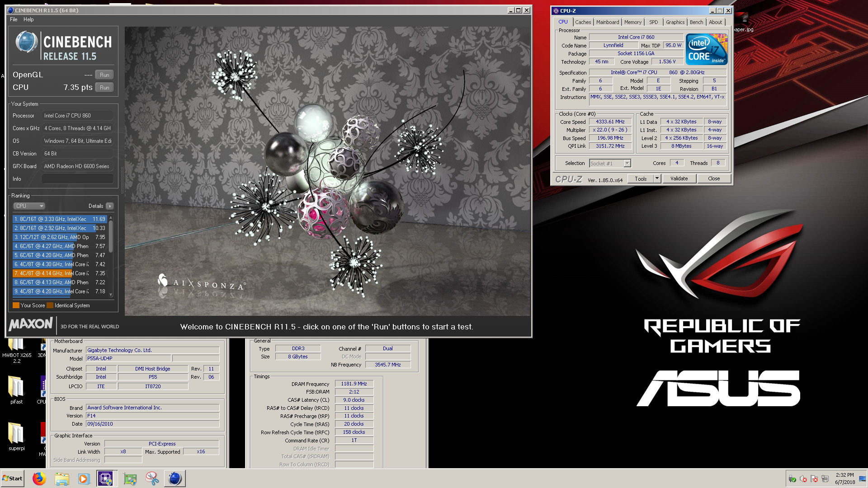
Task: Click the Intel Core i7 logo in CPU-Z
Action: click(707, 49)
